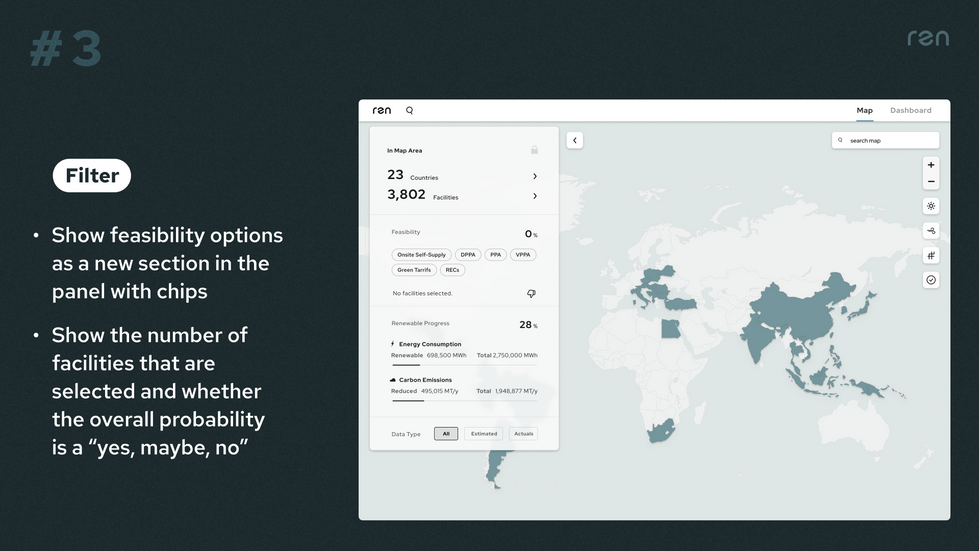Toggle the DPPA feasibility chip

pyautogui.click(x=468, y=255)
